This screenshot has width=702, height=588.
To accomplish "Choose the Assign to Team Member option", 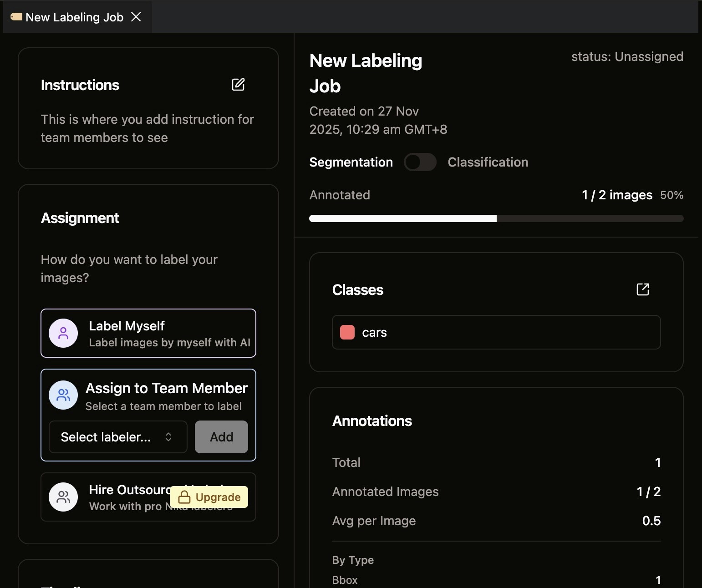I will [148, 395].
